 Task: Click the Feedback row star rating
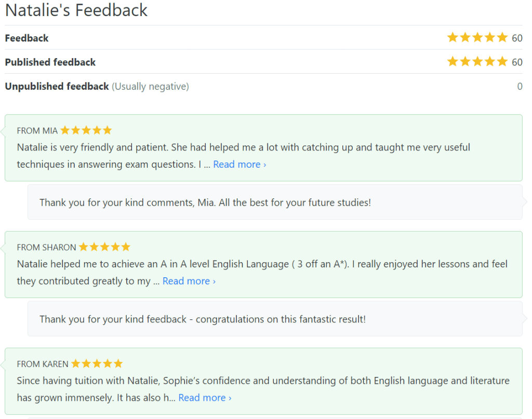pos(477,38)
